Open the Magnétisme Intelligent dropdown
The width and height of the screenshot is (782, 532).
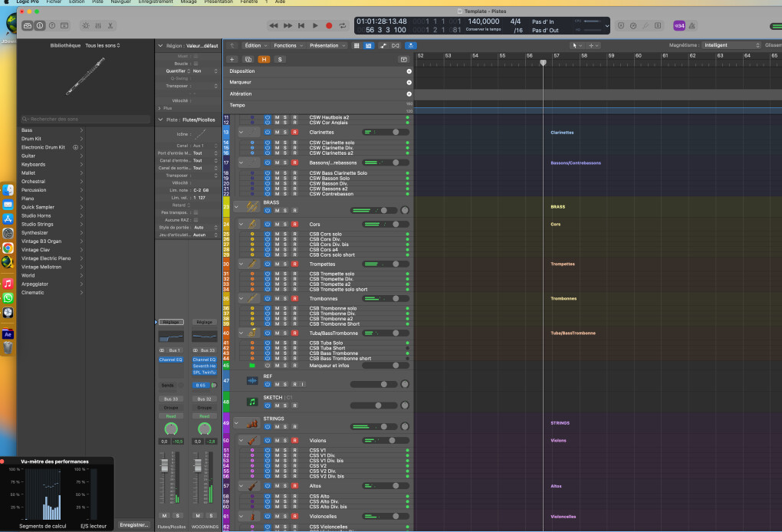[729, 45]
